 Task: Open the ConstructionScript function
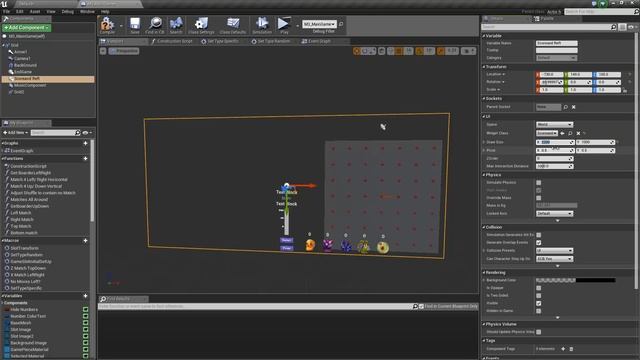point(28,166)
